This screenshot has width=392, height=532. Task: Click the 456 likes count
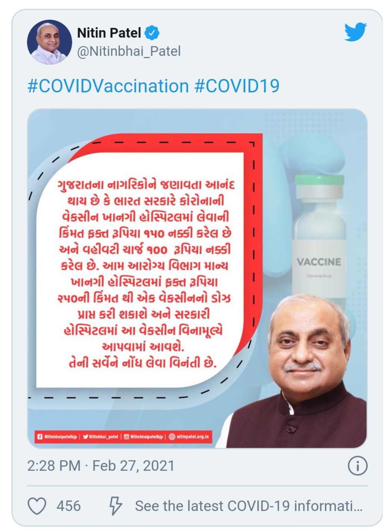coord(69,506)
